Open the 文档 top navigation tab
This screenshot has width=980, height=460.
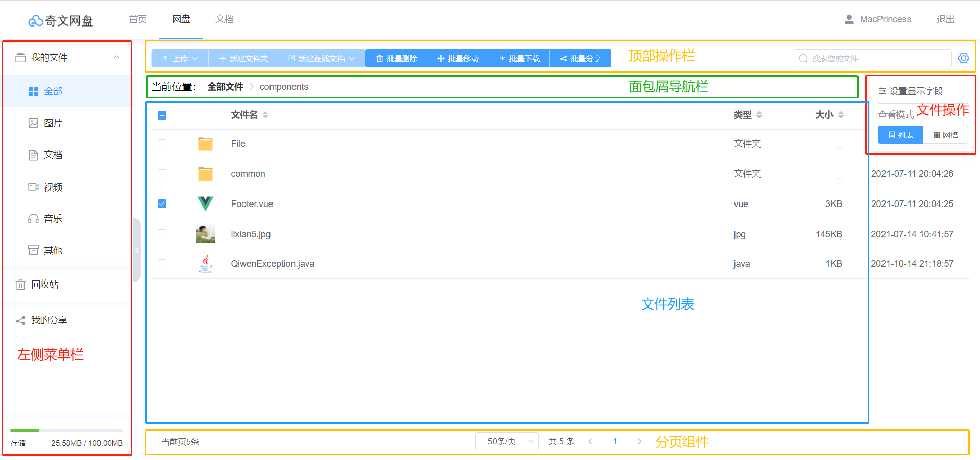[x=225, y=19]
